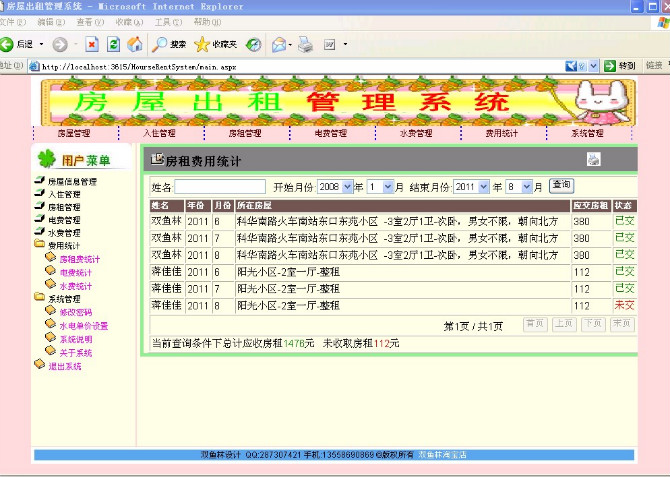
Task: Click the Refresh page icon
Action: point(113,44)
